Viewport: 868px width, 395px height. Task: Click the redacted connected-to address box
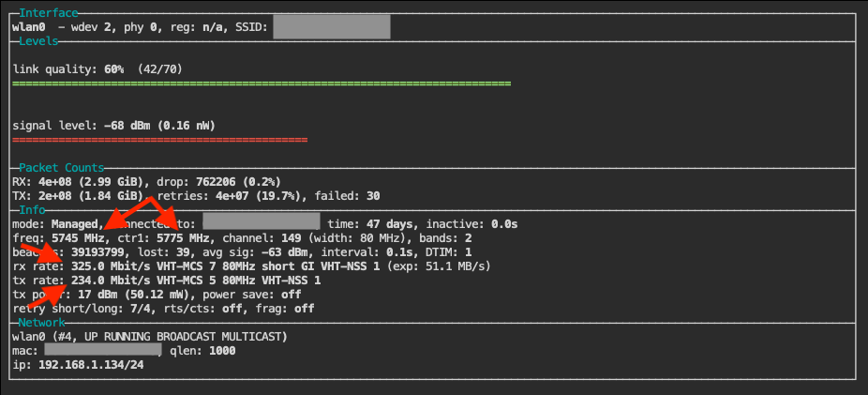(x=261, y=223)
